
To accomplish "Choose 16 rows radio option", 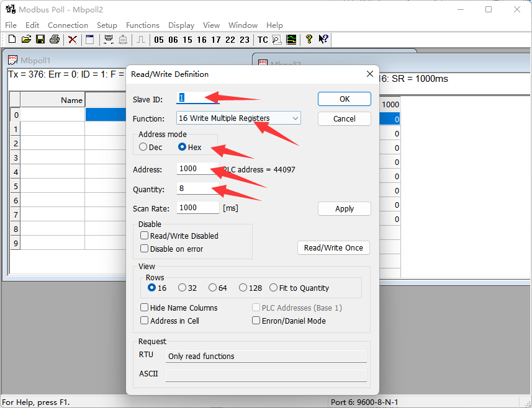I will (x=151, y=288).
